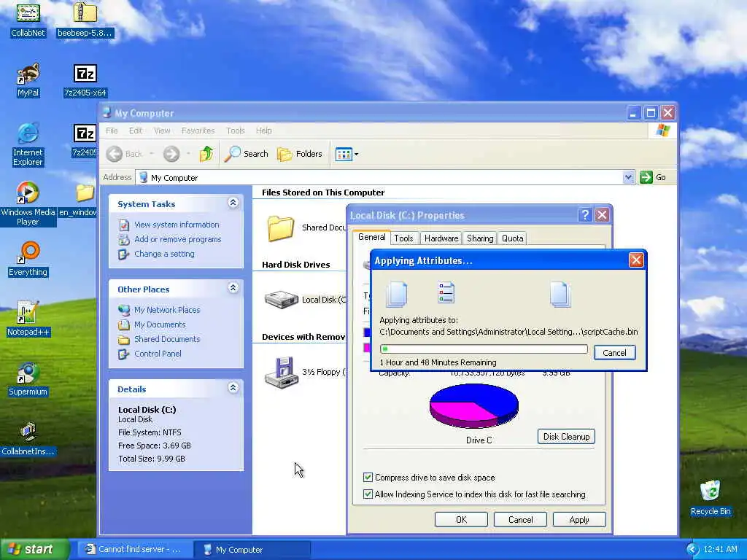Viewport: 747px width, 560px height.
Task: Switch to the Quota tab
Action: 513,238
